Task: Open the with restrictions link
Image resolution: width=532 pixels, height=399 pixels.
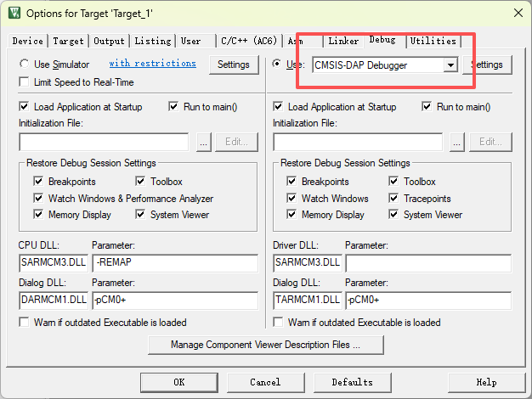Action: coord(152,64)
